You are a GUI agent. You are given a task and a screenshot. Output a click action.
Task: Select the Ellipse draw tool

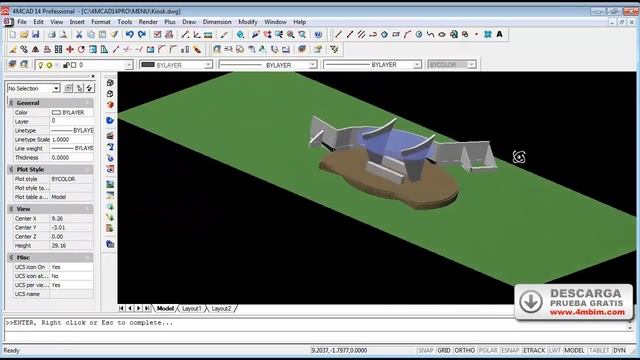tap(442, 35)
